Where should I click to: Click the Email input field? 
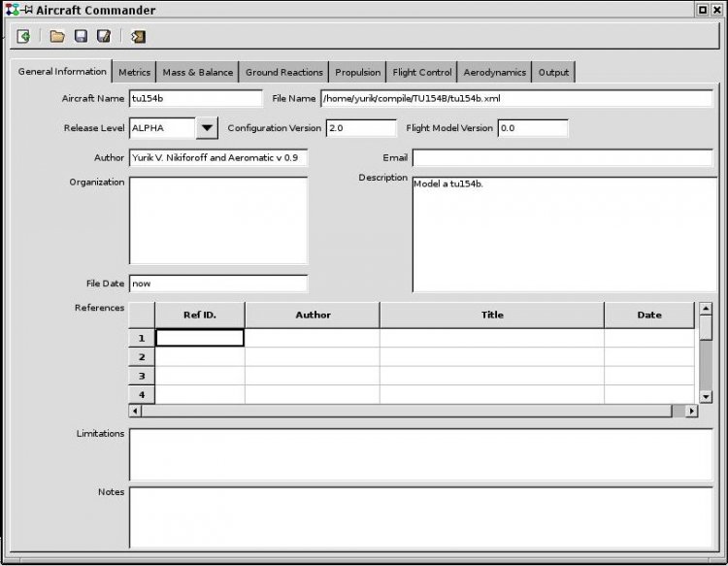click(562, 157)
